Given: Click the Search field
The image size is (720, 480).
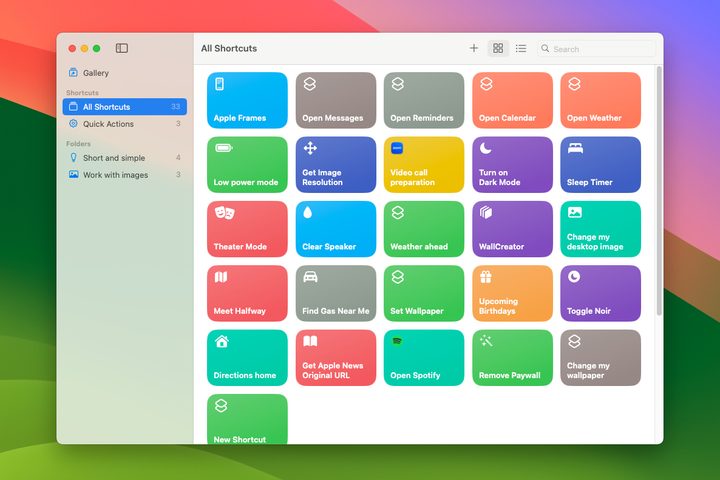Looking at the screenshot, I should coord(596,49).
